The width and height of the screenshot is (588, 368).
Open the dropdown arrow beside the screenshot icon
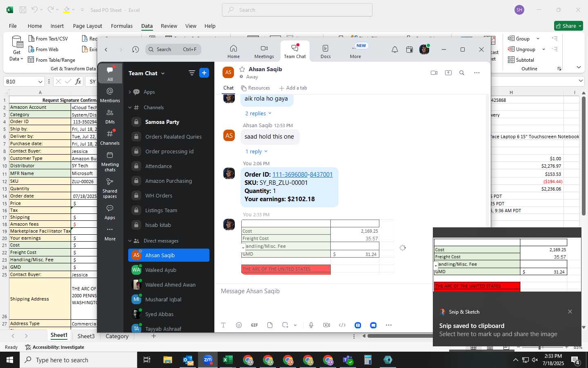click(x=295, y=325)
